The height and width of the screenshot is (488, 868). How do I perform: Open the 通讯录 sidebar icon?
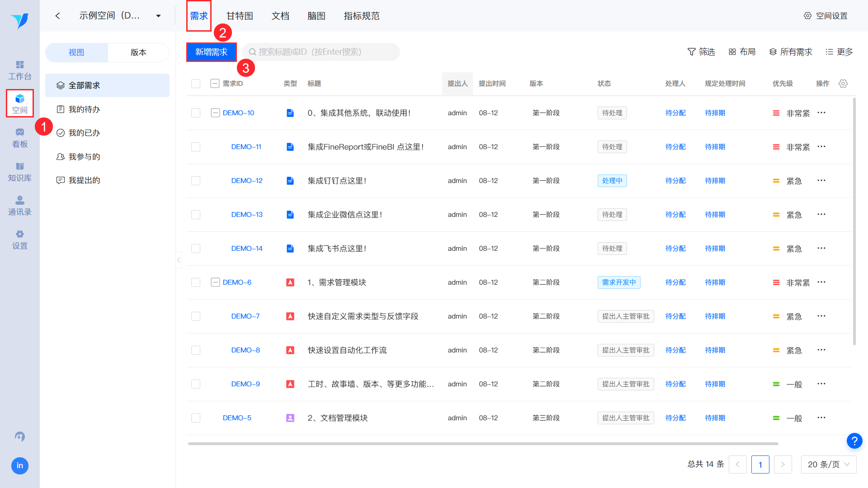point(19,206)
